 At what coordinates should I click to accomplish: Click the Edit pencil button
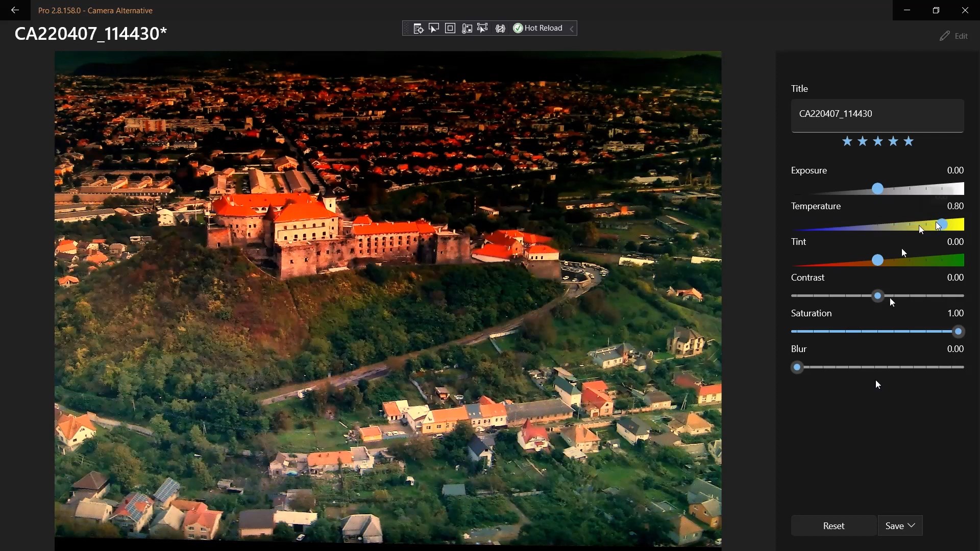[x=953, y=36]
